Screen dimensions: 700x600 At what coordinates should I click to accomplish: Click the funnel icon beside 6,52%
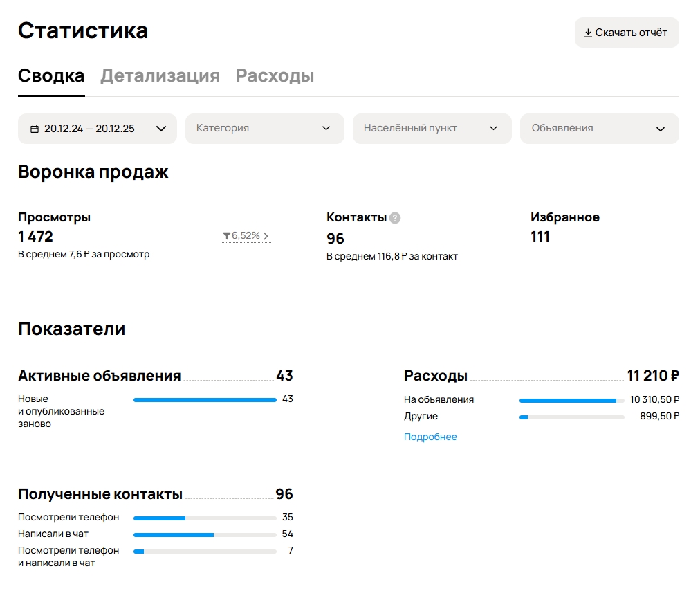click(226, 236)
